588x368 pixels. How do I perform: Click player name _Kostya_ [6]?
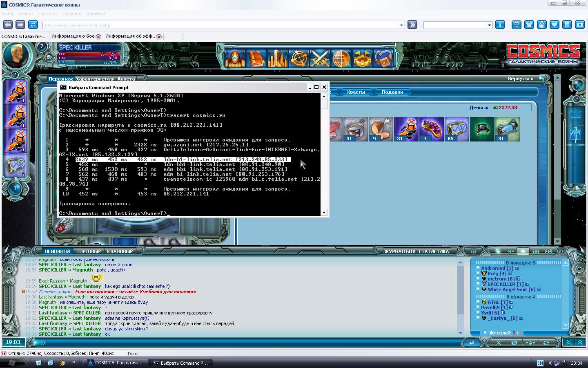point(502,318)
